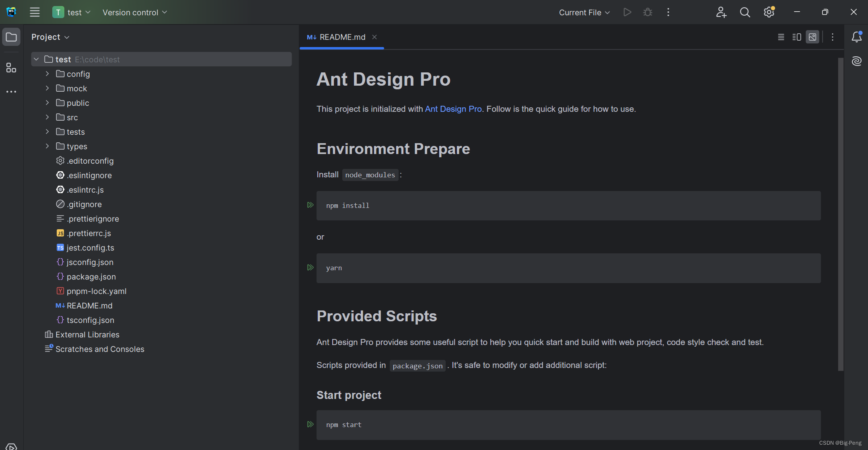Screen dimensions: 868x450
Task: Click the Start project heading
Action: (x=349, y=395)
